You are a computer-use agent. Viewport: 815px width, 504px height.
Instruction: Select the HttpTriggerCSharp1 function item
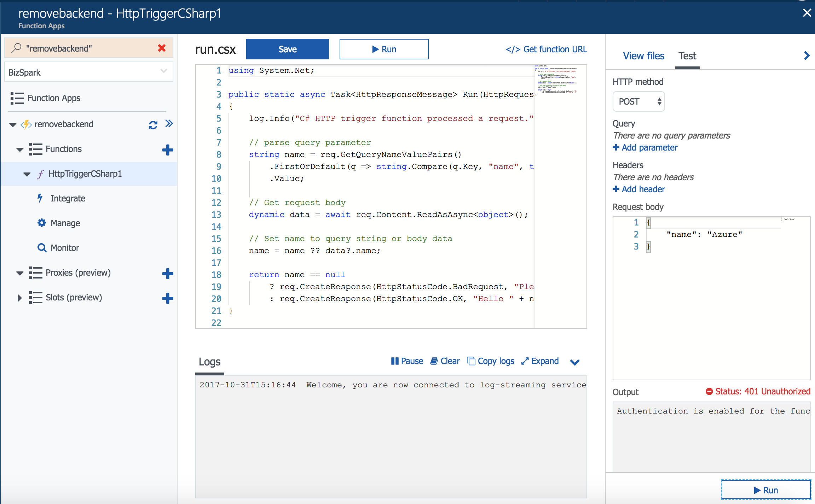click(88, 174)
